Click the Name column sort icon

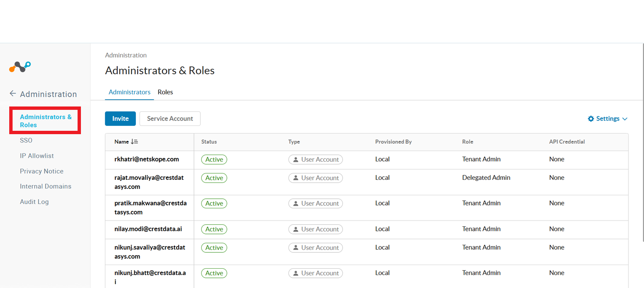135,142
